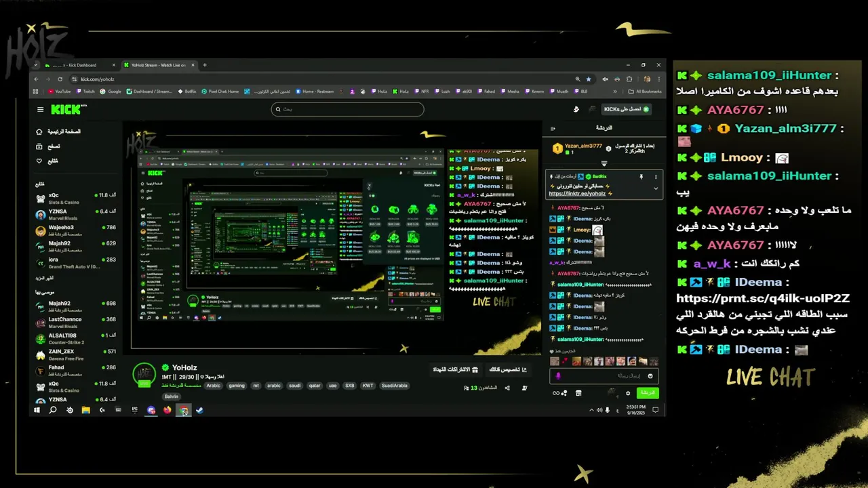This screenshot has height=488, width=868.
Task: Open the shop icon below the chat
Action: tap(578, 393)
